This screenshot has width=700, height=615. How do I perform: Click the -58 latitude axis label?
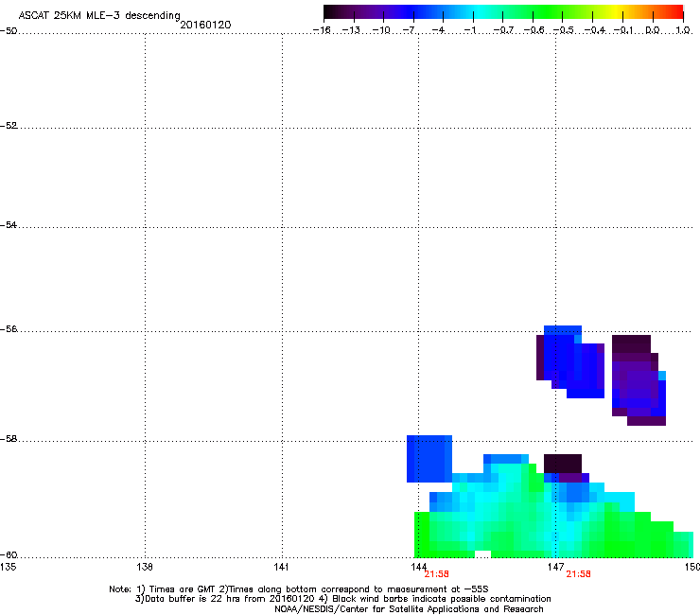(9, 439)
